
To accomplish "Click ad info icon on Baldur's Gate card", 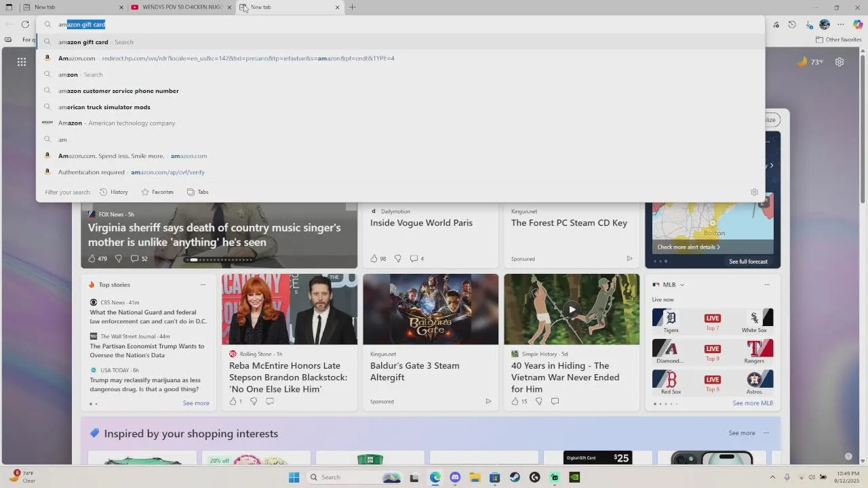I will [x=488, y=401].
